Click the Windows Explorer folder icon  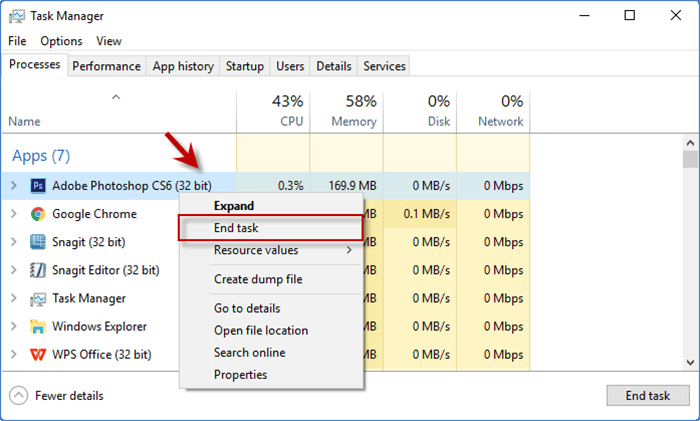pyautogui.click(x=38, y=326)
